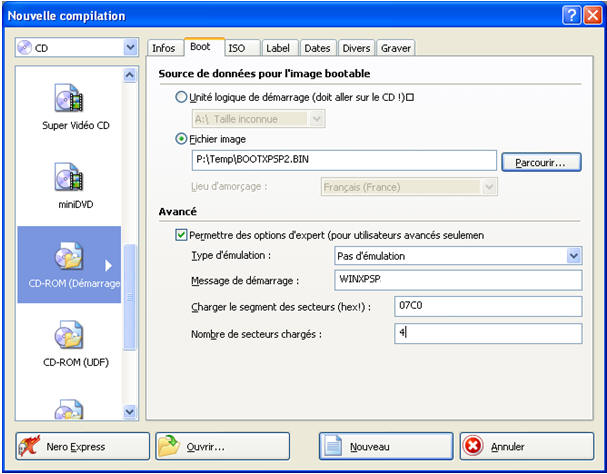607x474 pixels.
Task: Choose the miniDVD compilation icon
Action: 69,177
